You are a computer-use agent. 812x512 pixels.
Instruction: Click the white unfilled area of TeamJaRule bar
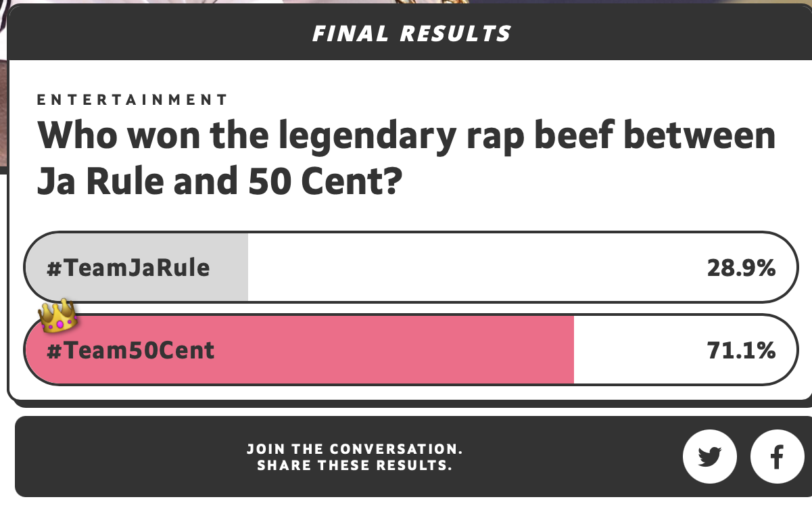tap(473, 269)
